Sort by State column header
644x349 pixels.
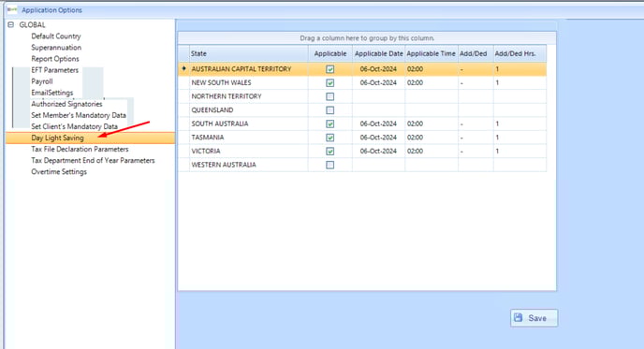click(x=248, y=53)
